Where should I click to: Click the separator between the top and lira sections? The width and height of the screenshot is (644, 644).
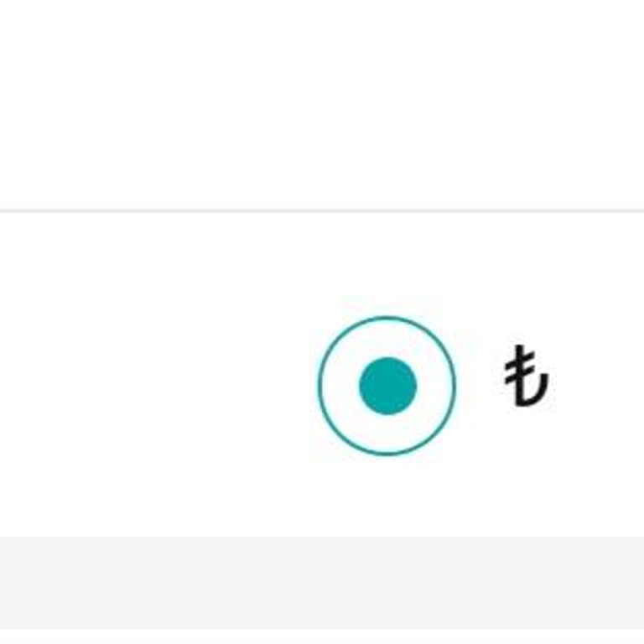[x=322, y=210]
